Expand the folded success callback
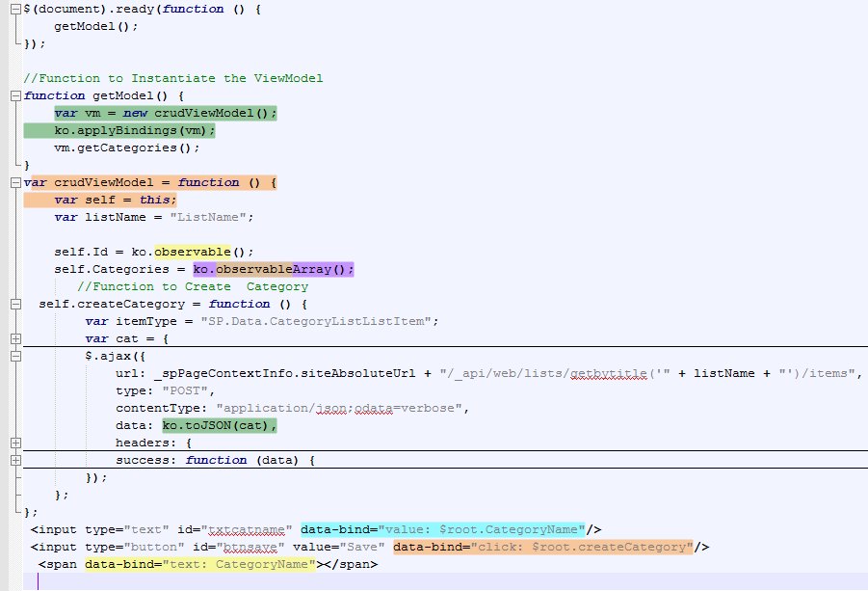The image size is (868, 591). [x=14, y=460]
